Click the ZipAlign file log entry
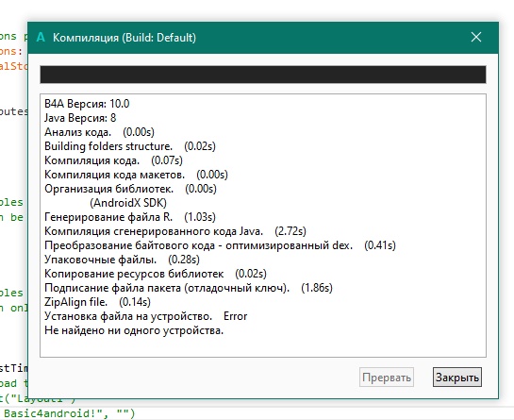The width and height of the screenshot is (514, 420). (97, 301)
